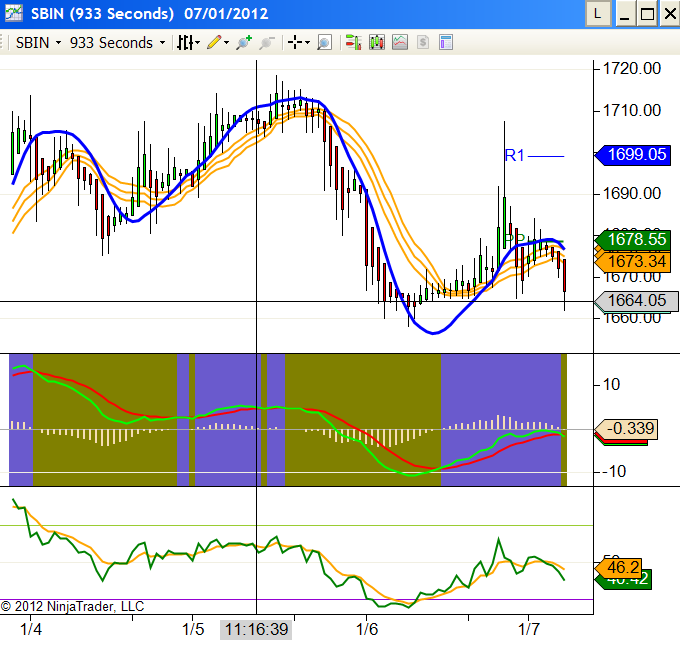
Task: Click the 1/6 date axis label
Action: pyautogui.click(x=367, y=629)
